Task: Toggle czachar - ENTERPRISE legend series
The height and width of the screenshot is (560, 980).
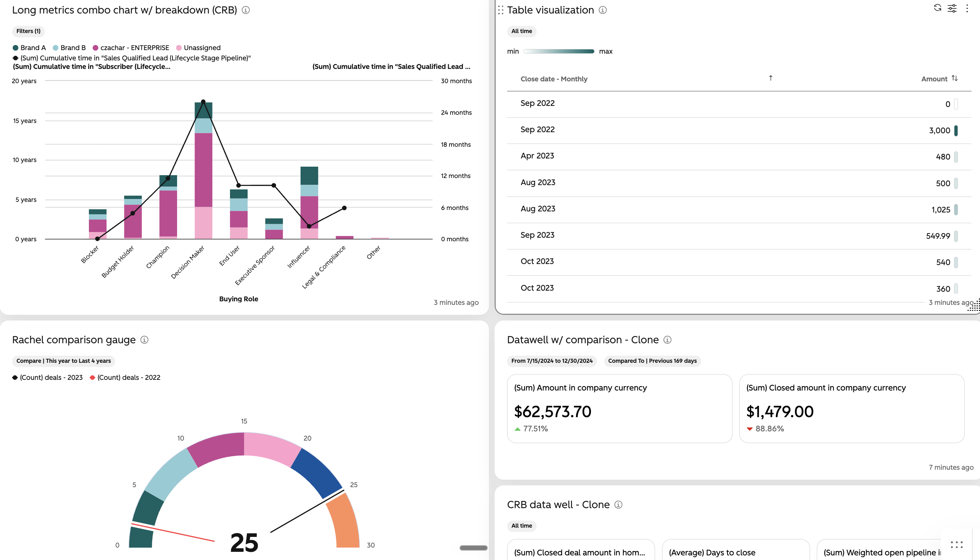Action: (x=131, y=48)
